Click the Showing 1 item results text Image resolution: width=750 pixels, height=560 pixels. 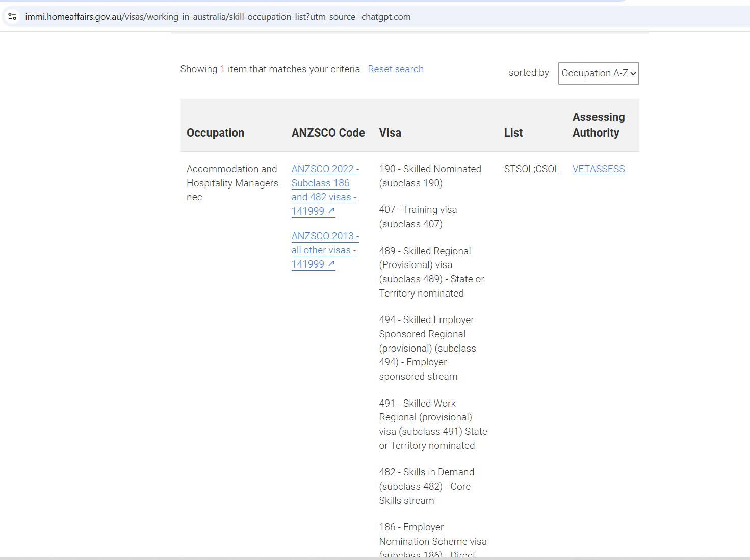(270, 69)
